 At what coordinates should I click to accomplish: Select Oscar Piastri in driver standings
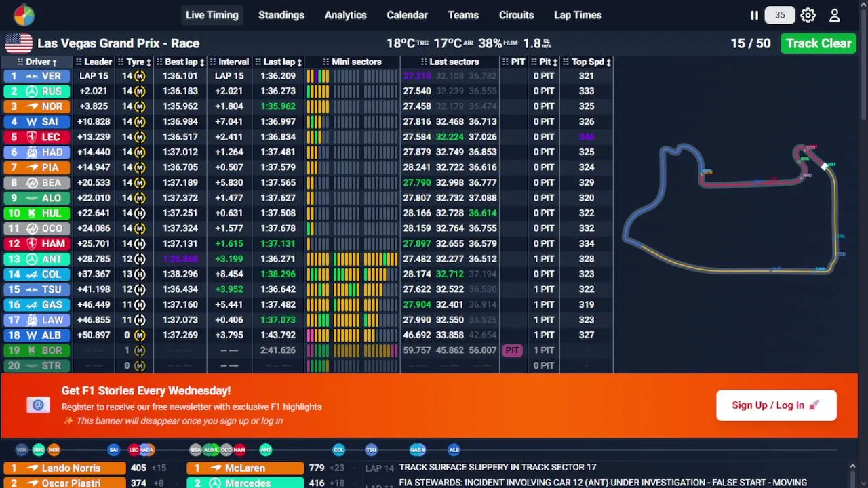tap(64, 483)
